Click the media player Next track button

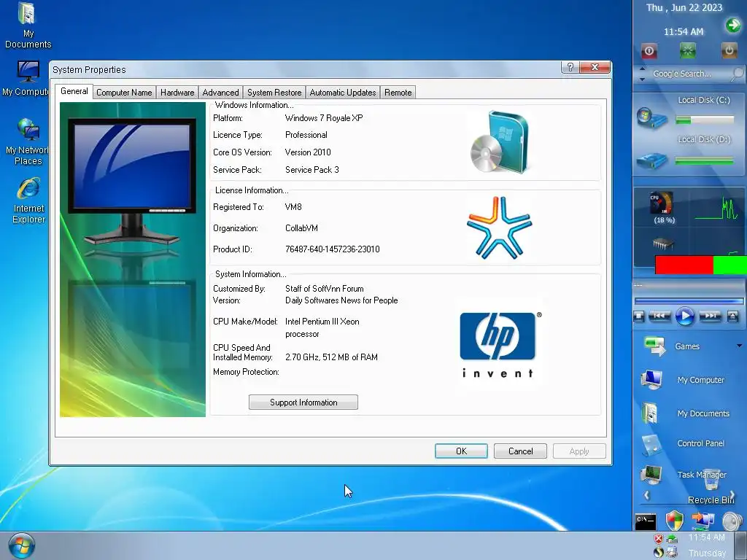[x=710, y=316]
